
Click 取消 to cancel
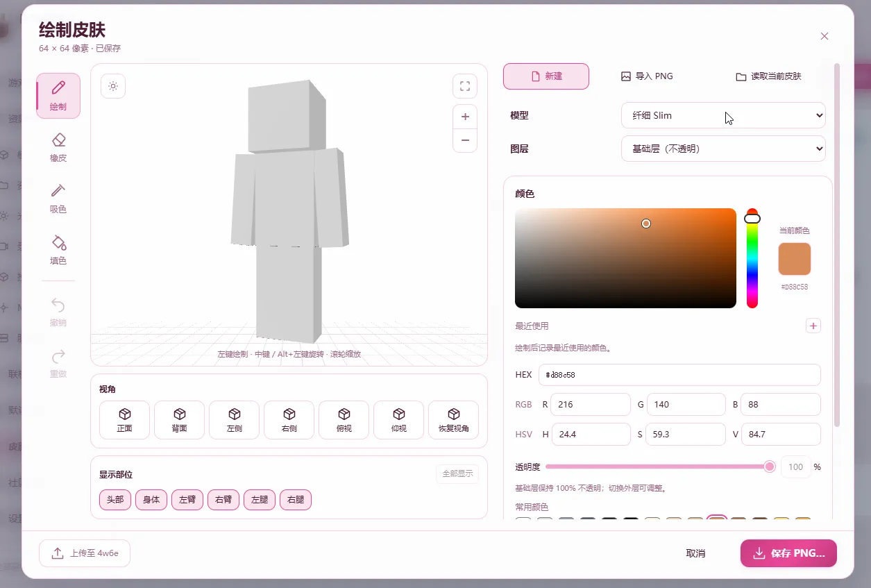pos(695,553)
